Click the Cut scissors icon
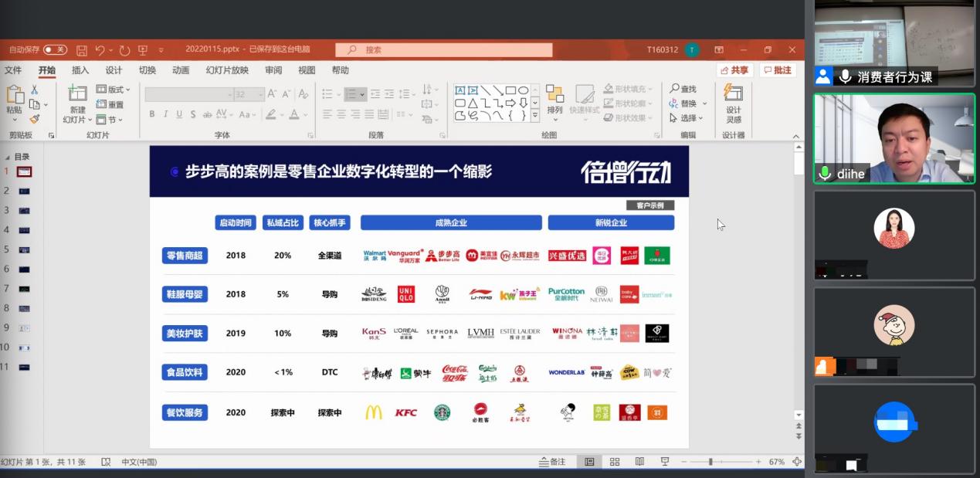 tap(34, 90)
